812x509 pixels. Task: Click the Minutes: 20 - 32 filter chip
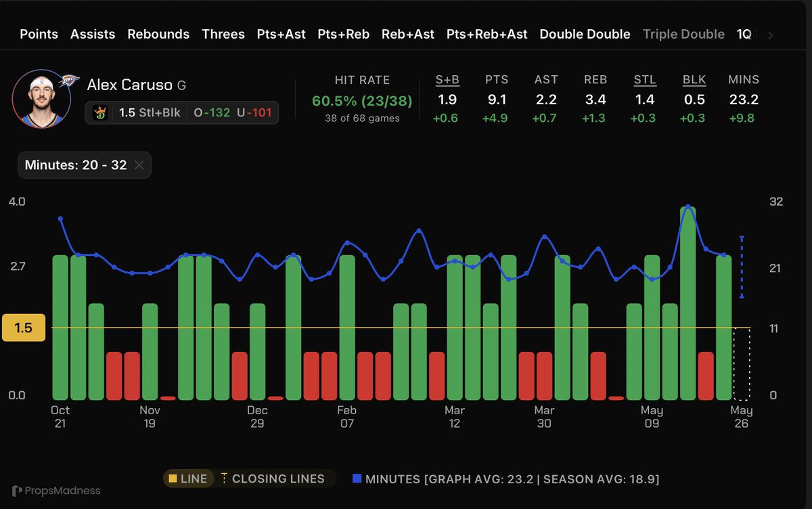pos(85,165)
